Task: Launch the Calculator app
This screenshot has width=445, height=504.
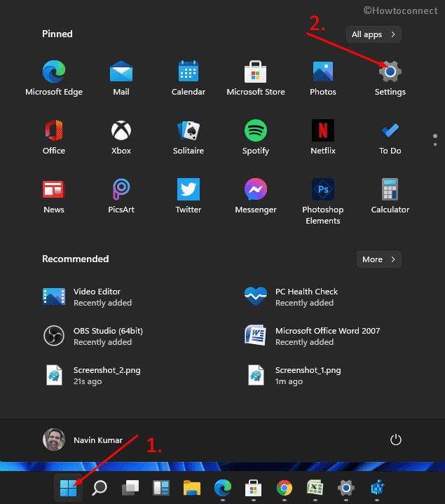Action: [x=390, y=196]
